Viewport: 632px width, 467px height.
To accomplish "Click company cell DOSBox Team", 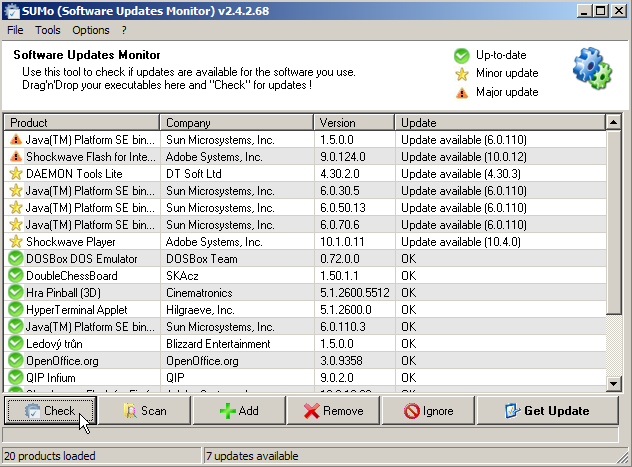I will click(x=202, y=259).
